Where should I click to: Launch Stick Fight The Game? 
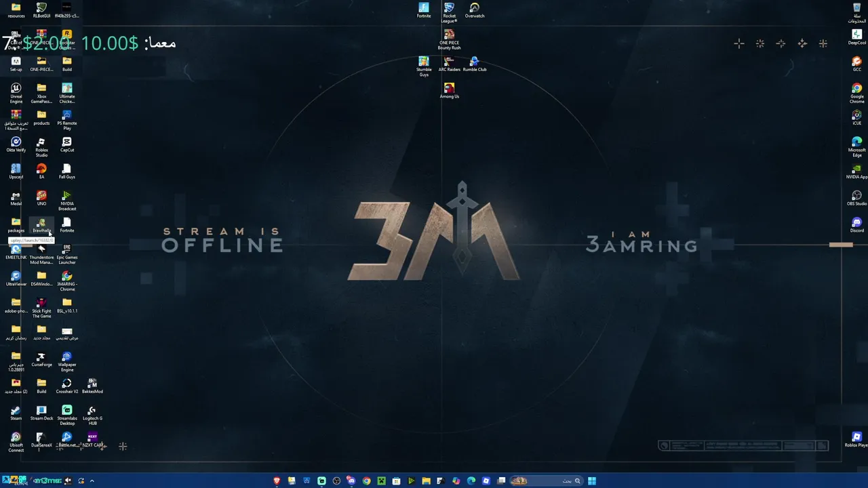pos(41,308)
